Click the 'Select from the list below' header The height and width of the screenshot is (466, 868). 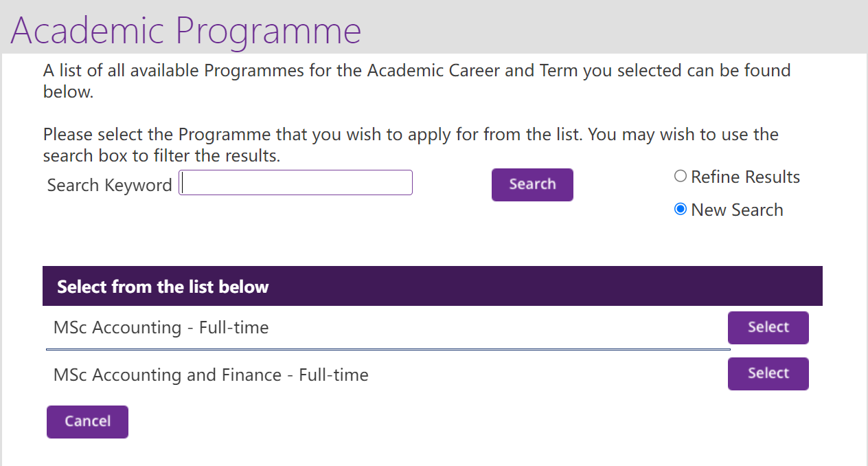coord(163,287)
